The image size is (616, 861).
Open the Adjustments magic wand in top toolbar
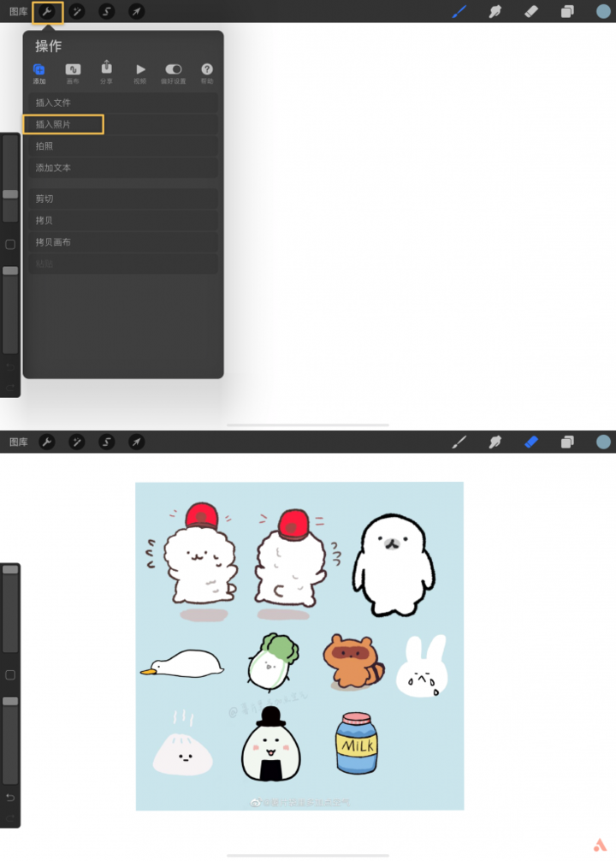77,11
